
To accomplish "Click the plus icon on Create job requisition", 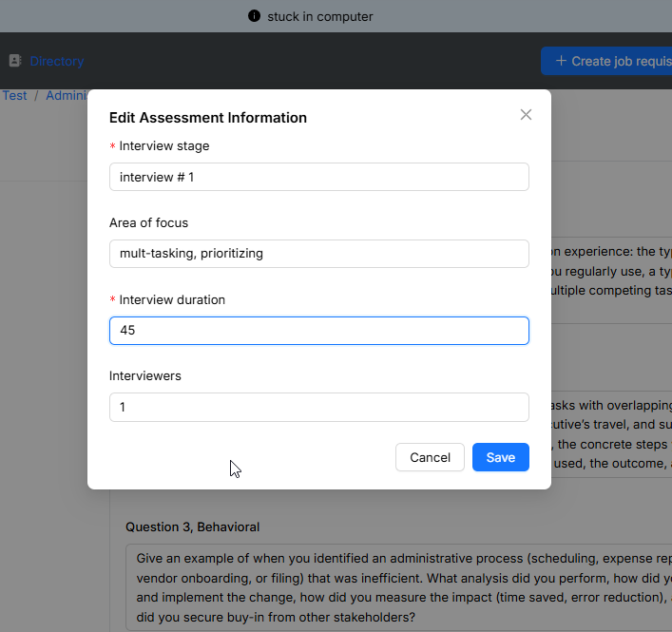I will click(x=561, y=61).
